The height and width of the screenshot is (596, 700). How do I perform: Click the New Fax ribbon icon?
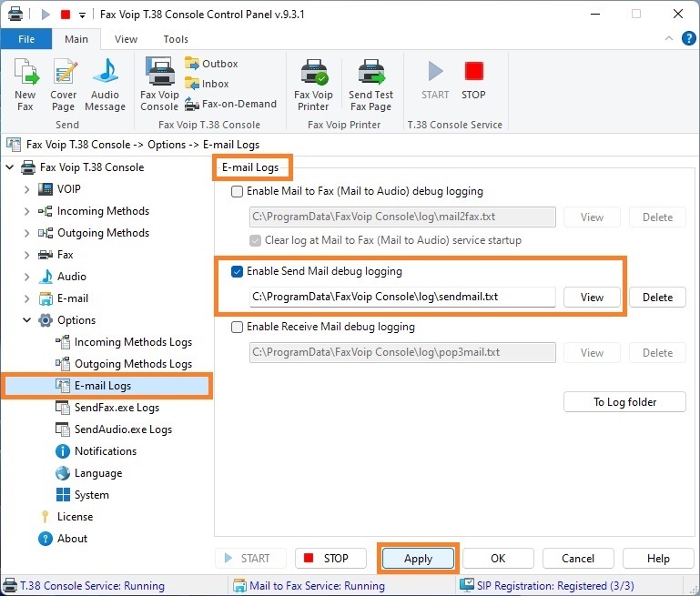tap(25, 85)
